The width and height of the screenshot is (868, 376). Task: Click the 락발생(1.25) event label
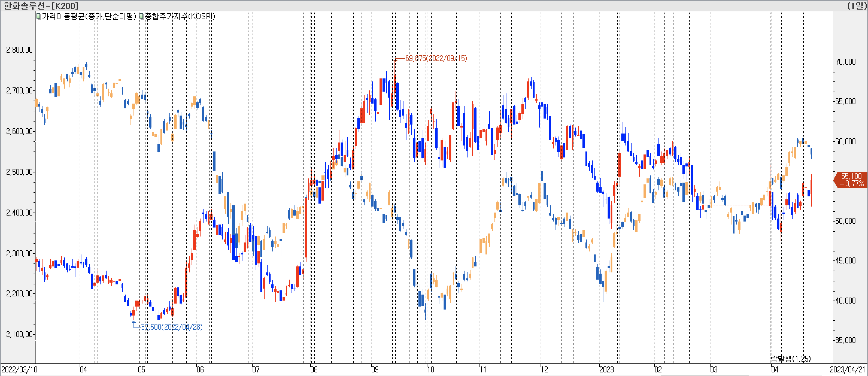click(x=790, y=358)
